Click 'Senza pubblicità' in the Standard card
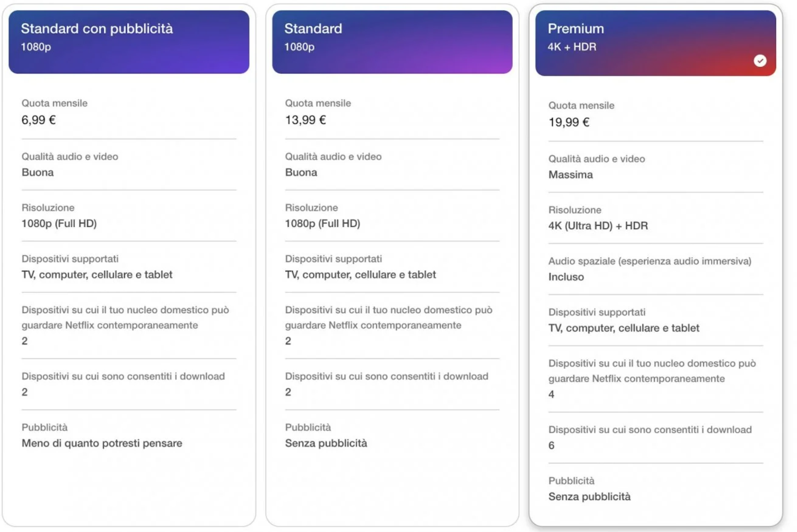The height and width of the screenshot is (532, 797). tap(326, 443)
